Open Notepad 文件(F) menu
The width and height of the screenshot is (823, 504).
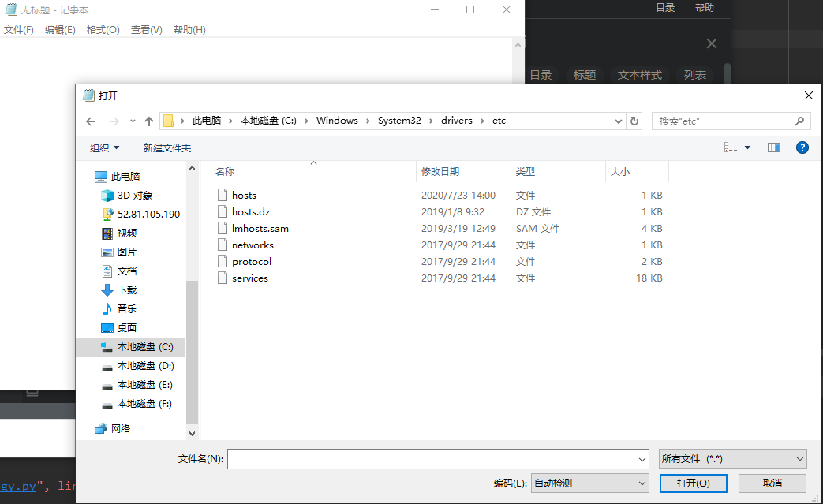pos(19,30)
